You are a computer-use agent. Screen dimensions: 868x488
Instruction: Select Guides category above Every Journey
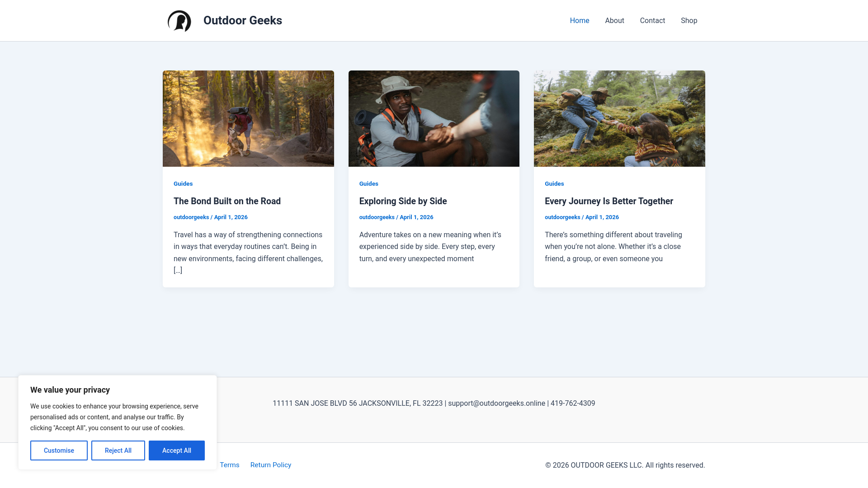pos(554,184)
